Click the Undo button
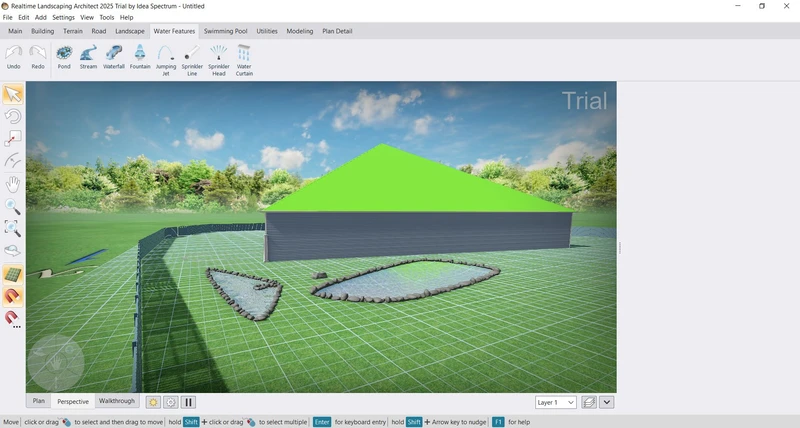 [x=14, y=57]
